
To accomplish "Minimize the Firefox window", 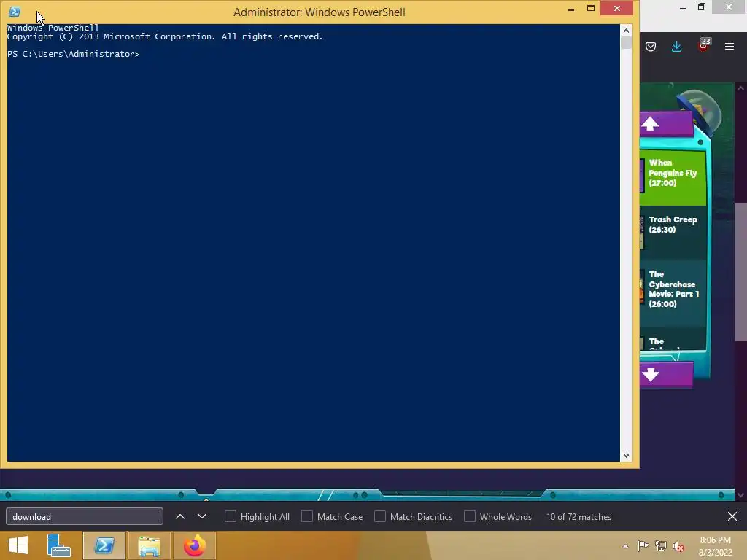I will pos(683,7).
